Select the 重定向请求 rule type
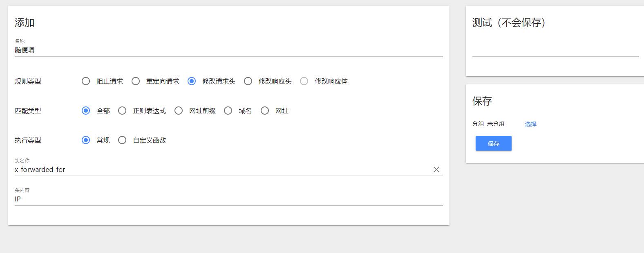 (x=136, y=81)
